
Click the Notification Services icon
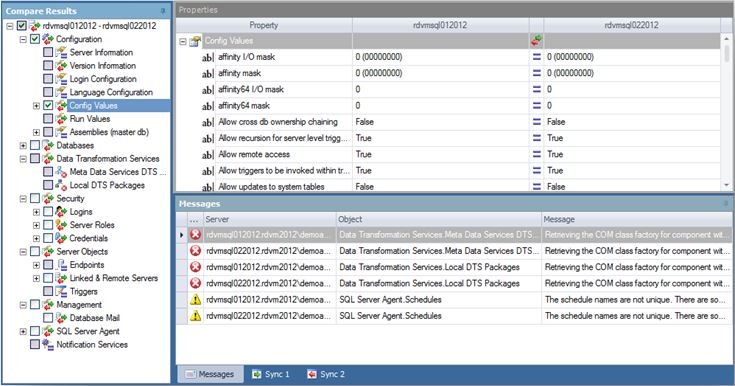pyautogui.click(x=48, y=344)
